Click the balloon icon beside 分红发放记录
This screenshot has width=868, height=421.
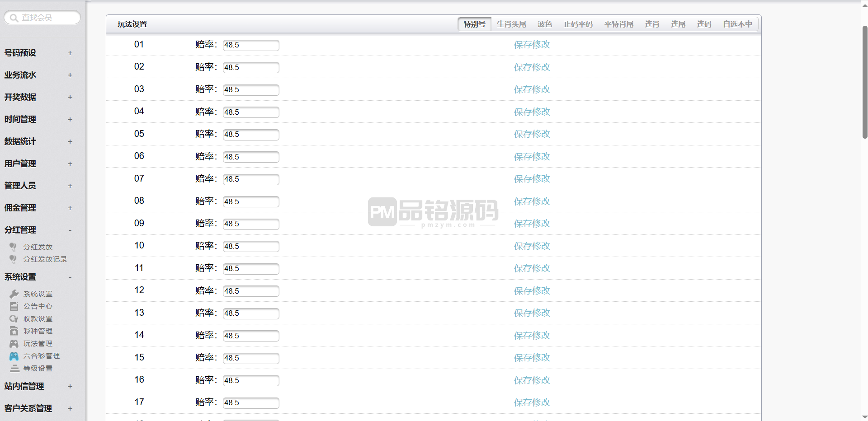[x=13, y=259]
